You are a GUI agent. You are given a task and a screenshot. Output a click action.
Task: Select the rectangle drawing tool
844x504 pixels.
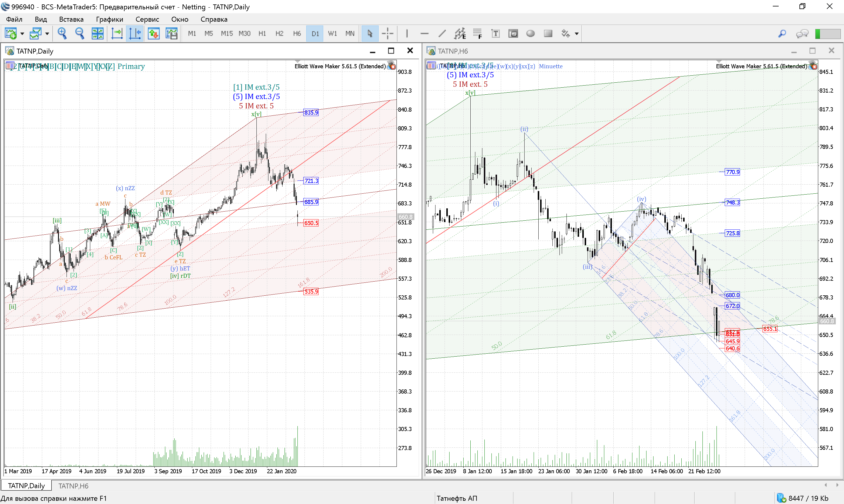pos(548,33)
